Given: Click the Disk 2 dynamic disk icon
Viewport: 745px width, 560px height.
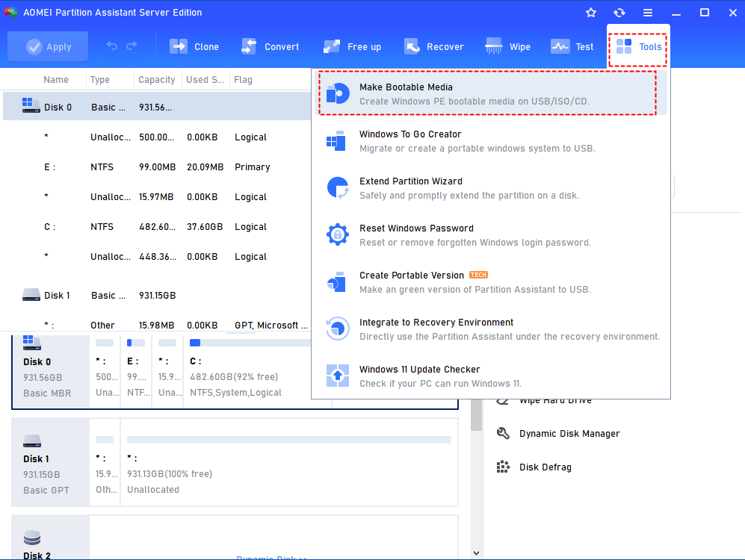Looking at the screenshot, I should [32, 538].
